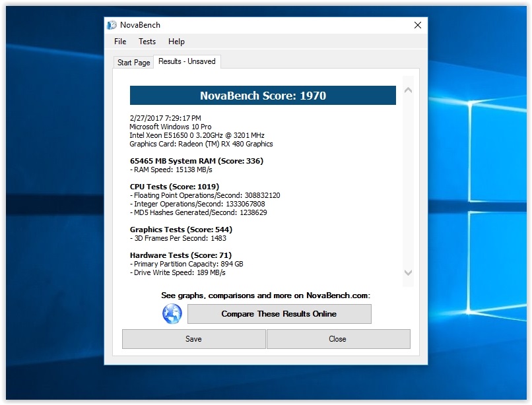Click the Close button at the bottom
The height and width of the screenshot is (405, 532).
tap(338, 339)
